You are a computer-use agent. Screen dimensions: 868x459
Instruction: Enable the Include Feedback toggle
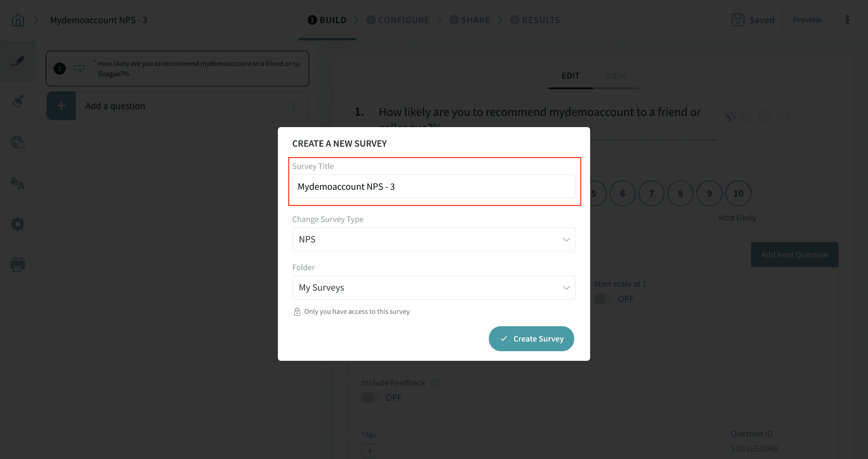[371, 398]
